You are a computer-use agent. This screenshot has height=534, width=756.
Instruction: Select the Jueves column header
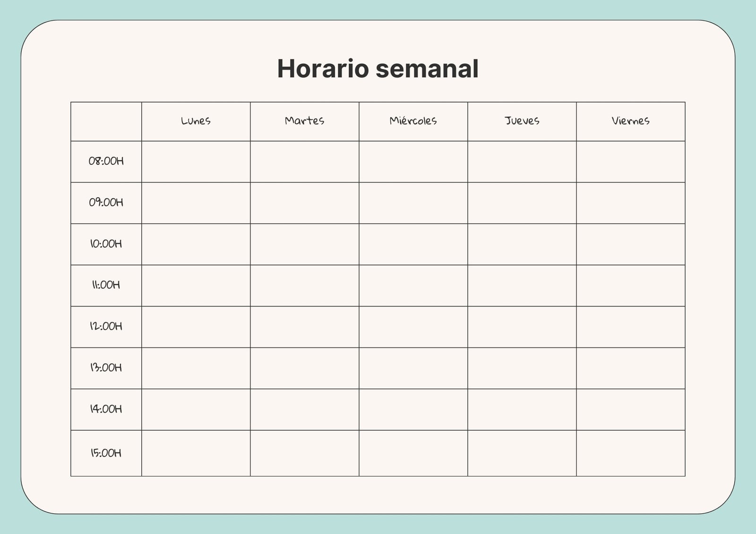pyautogui.click(x=522, y=121)
